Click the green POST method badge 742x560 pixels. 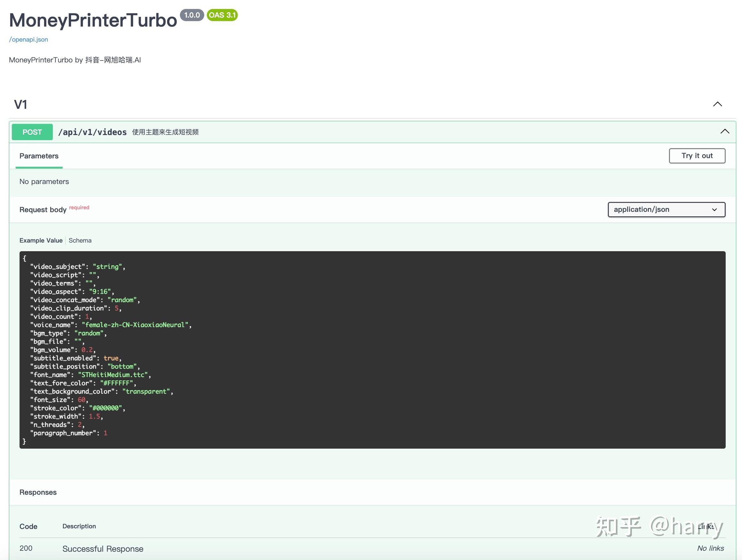(32, 132)
